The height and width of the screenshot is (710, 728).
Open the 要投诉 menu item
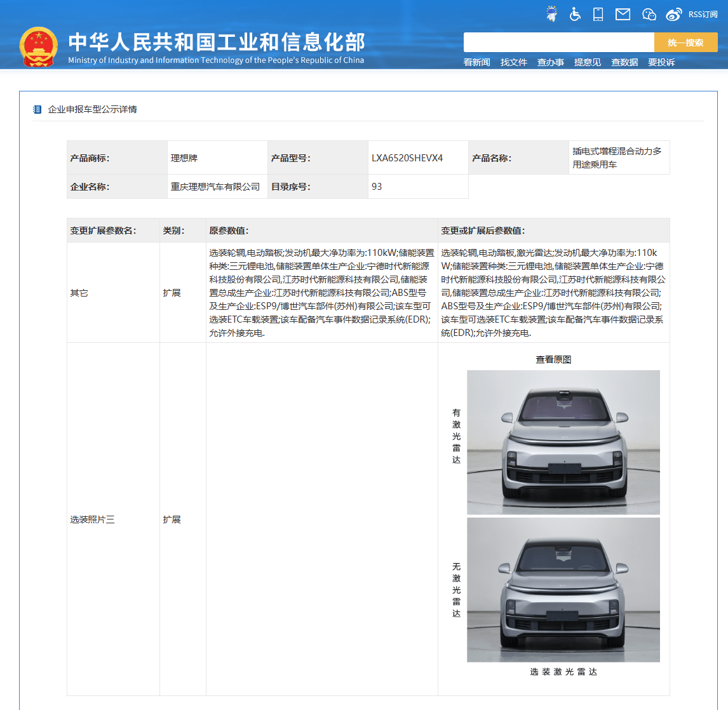[661, 62]
